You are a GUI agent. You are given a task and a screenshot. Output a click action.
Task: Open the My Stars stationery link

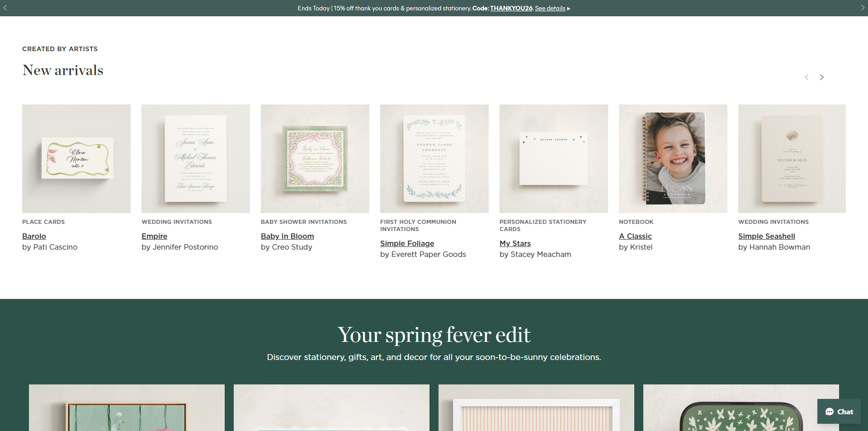point(515,243)
